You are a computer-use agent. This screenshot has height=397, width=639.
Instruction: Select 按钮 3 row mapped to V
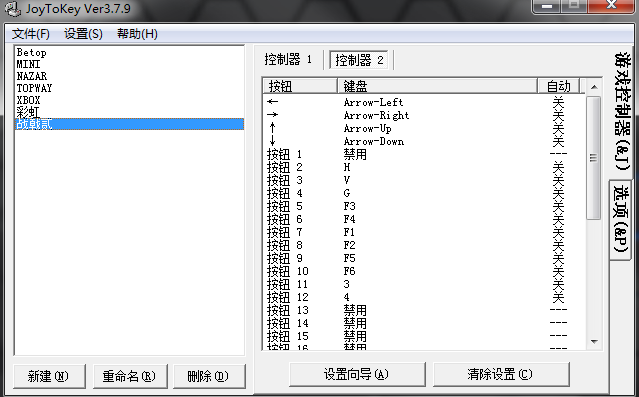424,180
